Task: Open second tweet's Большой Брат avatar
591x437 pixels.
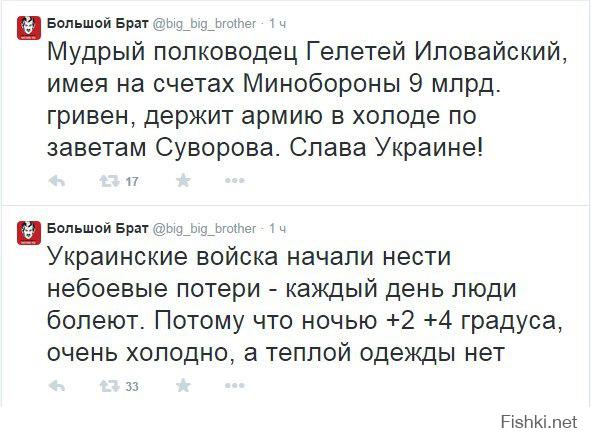Action: point(29,233)
